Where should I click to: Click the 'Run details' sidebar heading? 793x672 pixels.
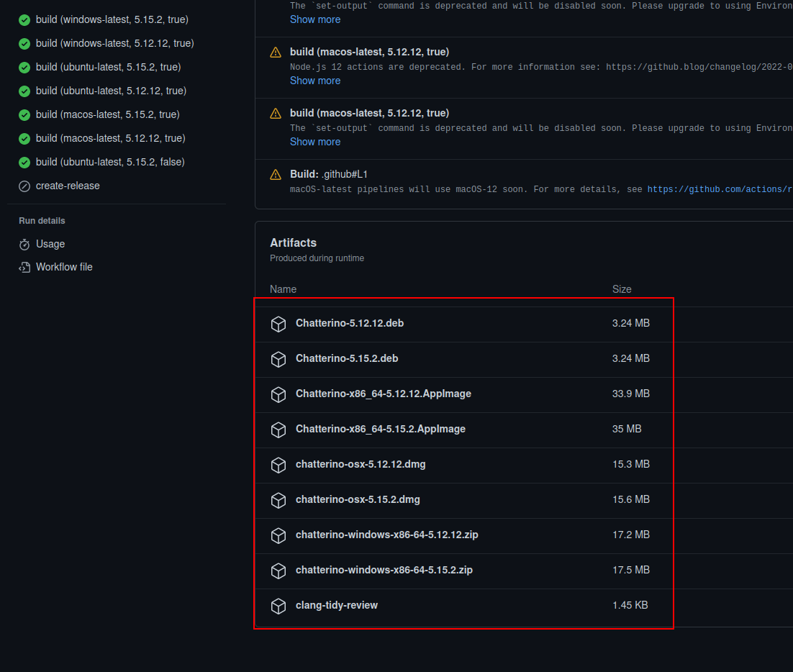[42, 221]
